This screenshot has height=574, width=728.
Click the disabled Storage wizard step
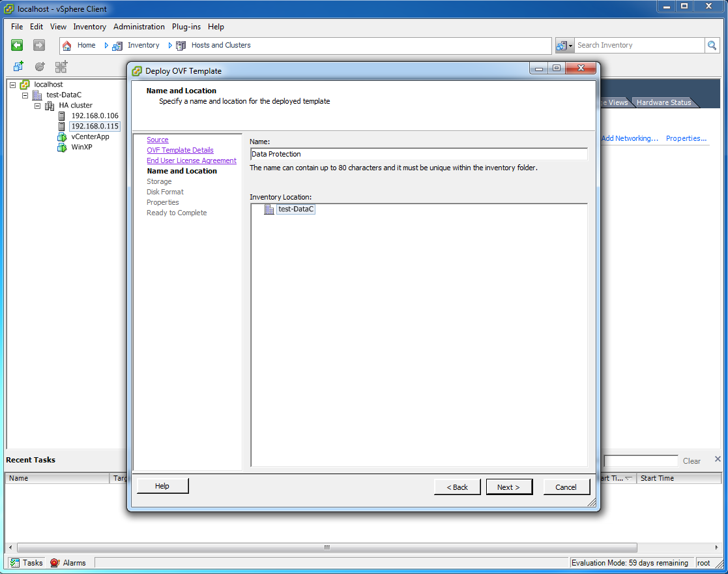coord(159,182)
